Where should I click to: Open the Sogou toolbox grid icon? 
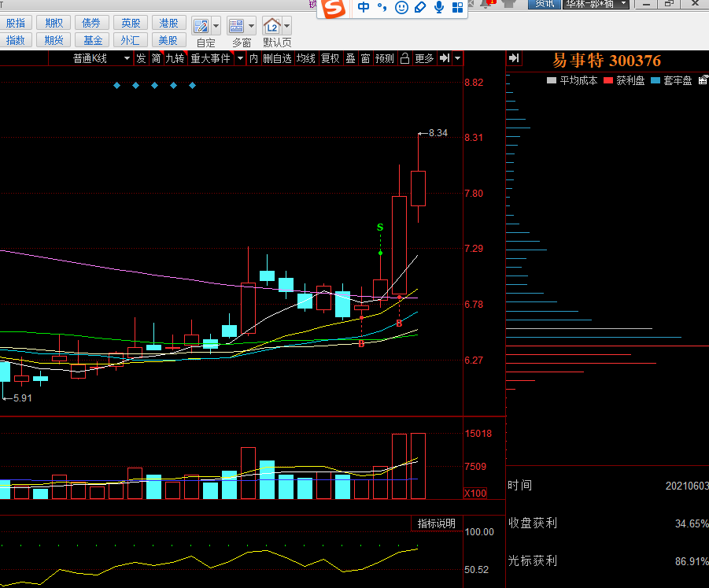click(458, 7)
